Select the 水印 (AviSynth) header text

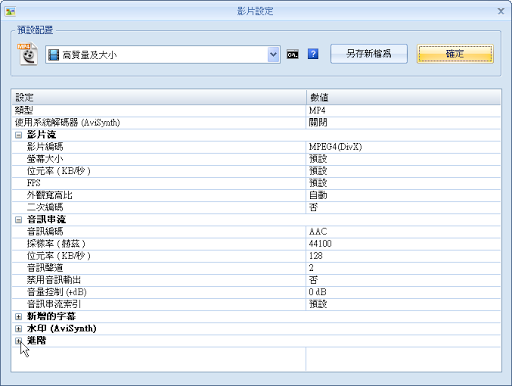click(62, 328)
